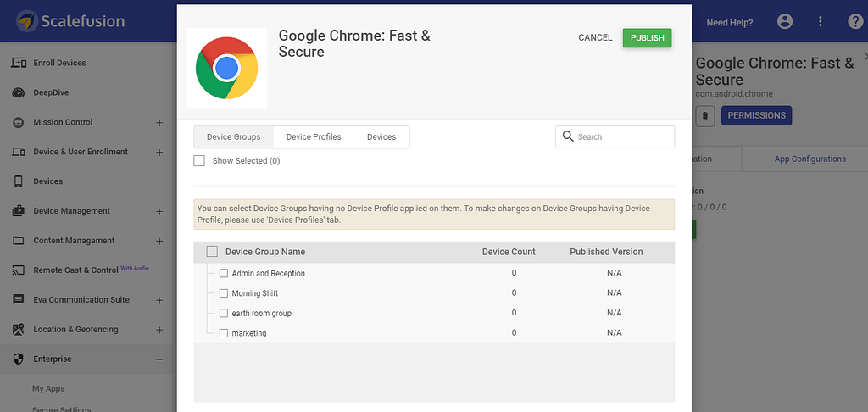
Task: Open the DeepDive menu label
Action: 51,92
